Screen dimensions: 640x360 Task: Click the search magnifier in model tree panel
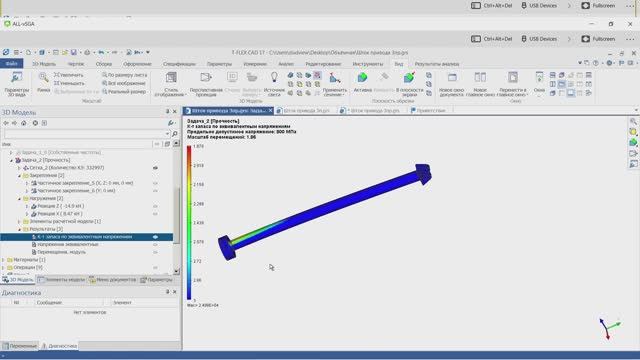point(175,134)
